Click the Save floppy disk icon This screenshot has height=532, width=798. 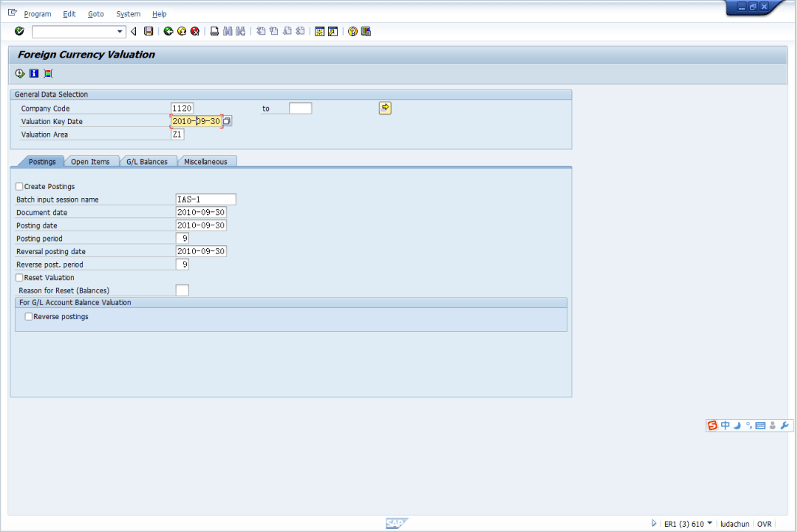[x=149, y=31]
